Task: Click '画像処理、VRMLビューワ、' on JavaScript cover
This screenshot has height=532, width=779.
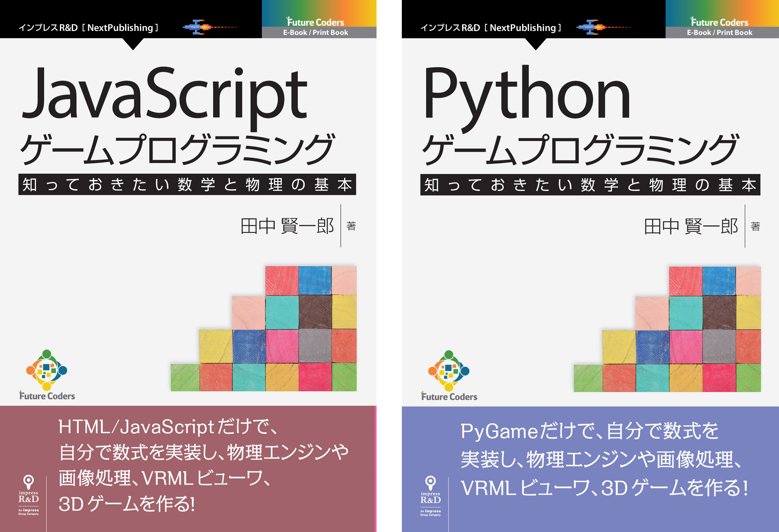Action: 165,478
